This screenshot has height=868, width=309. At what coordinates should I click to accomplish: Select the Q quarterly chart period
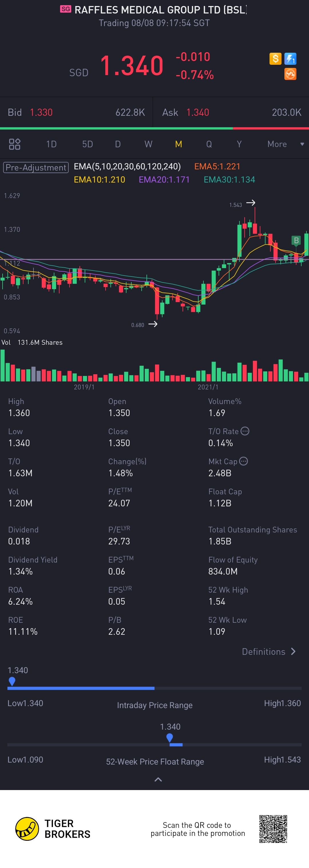(x=209, y=144)
